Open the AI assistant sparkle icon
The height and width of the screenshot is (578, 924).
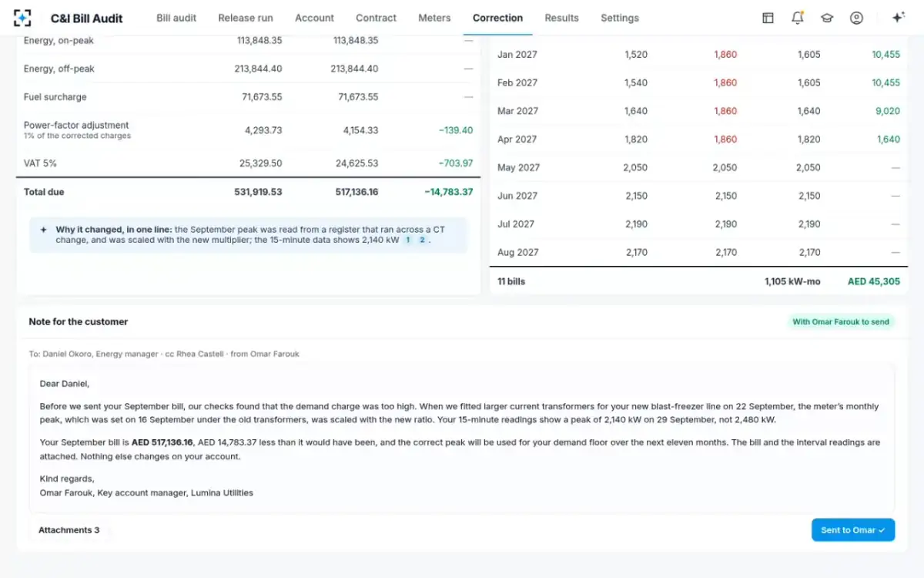click(897, 18)
